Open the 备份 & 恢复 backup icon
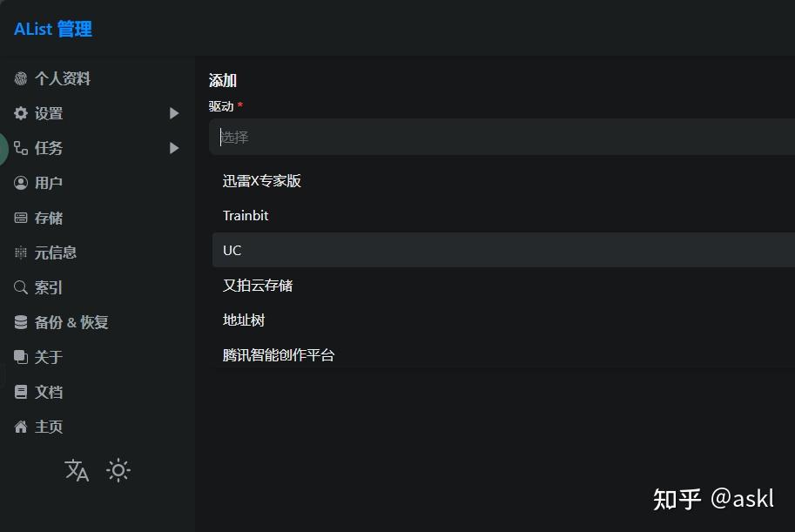 (x=21, y=322)
